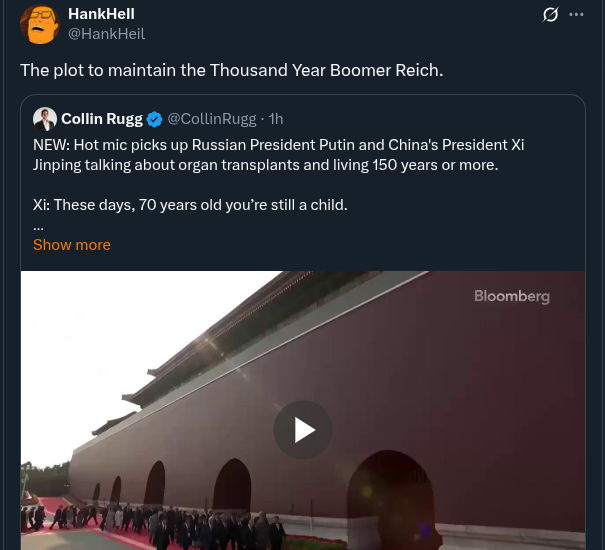Open the three-dot more options menu
605x550 pixels.
pos(576,15)
